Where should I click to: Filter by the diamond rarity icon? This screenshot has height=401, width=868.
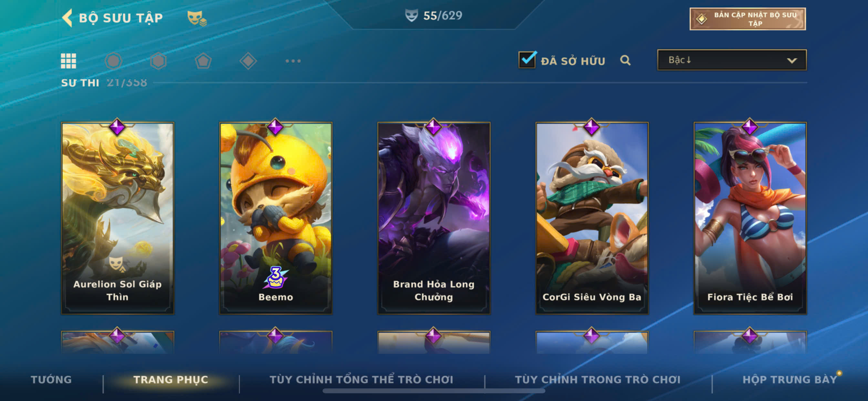248,61
